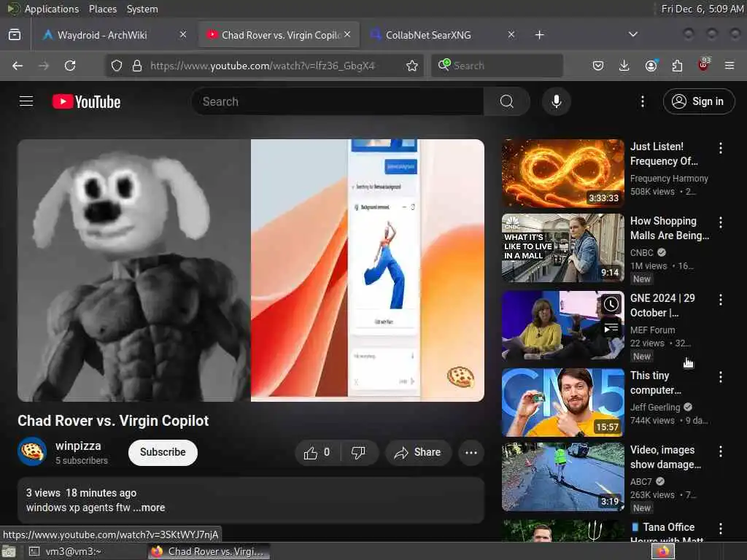Open the Tana Office Hours video title
The width and height of the screenshot is (747, 560).
tap(667, 533)
